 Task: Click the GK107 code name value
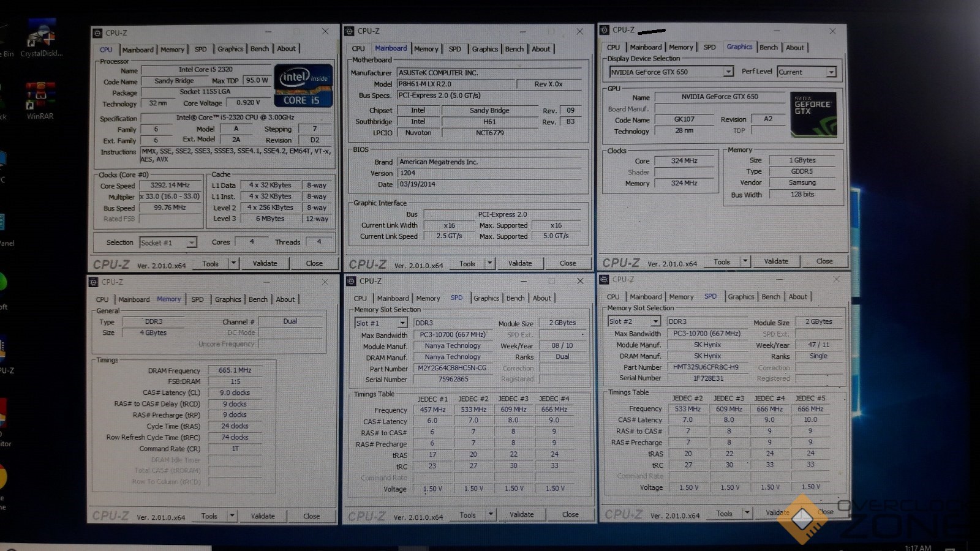tap(685, 119)
